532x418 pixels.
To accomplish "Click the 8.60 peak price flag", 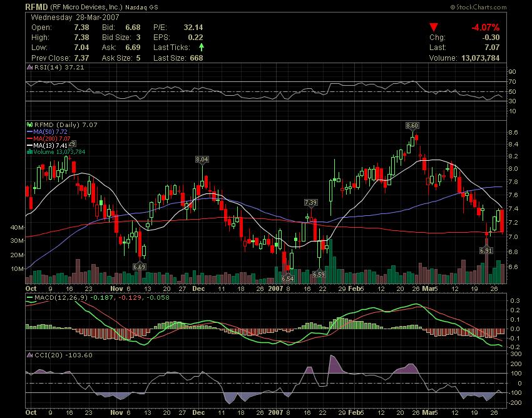I will [x=412, y=126].
